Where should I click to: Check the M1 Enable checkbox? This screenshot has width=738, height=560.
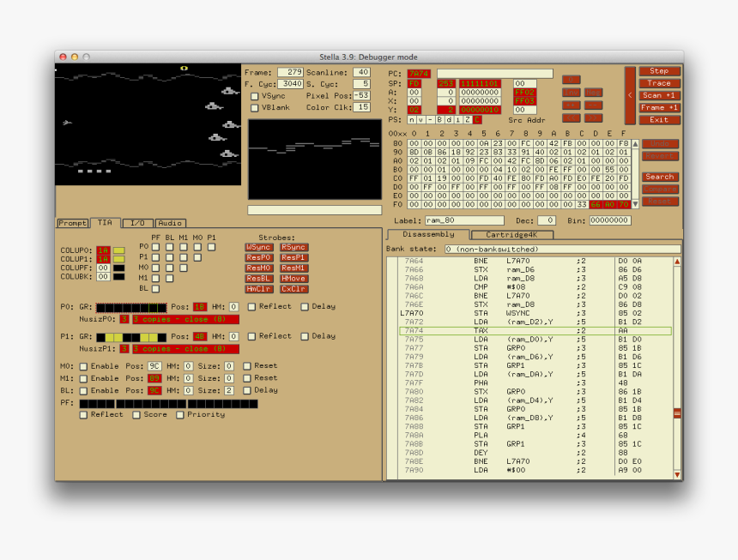click(83, 378)
